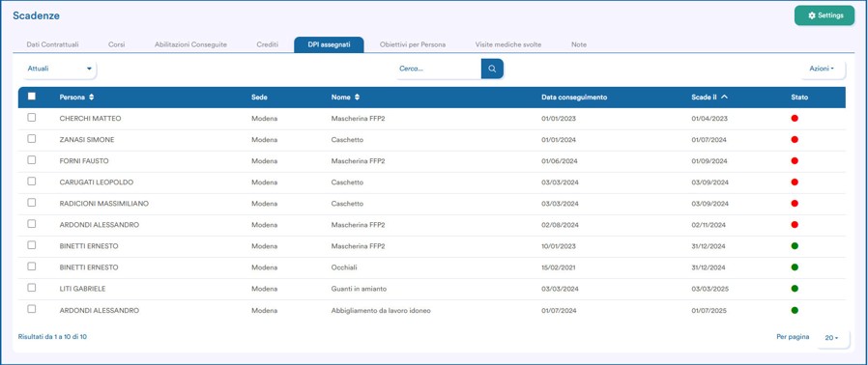Click name CHERCHI MATTEO
This screenshot has height=365, width=868.
click(90, 119)
